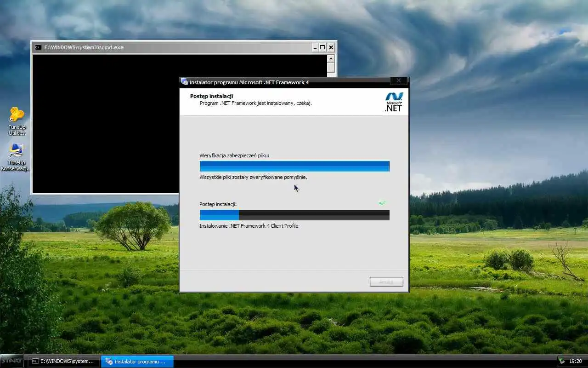Image resolution: width=588 pixels, height=368 pixels.
Task: Click the cmd.exe title bar icon
Action: pos(39,47)
